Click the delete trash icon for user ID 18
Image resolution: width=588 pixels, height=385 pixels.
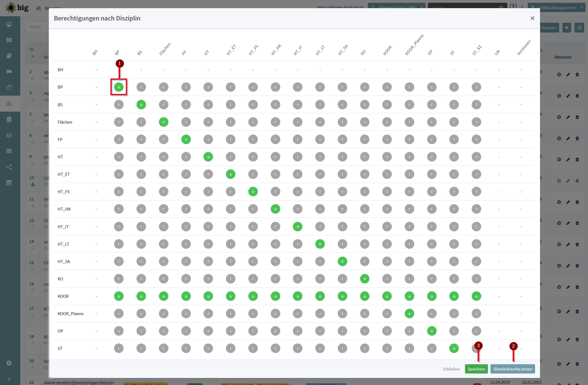coord(577,340)
